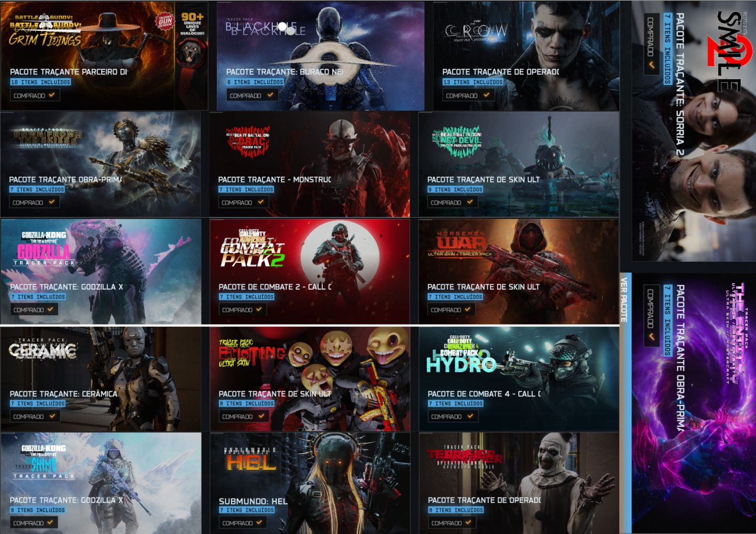Click the checkmark under Down From the Skies

(51, 202)
